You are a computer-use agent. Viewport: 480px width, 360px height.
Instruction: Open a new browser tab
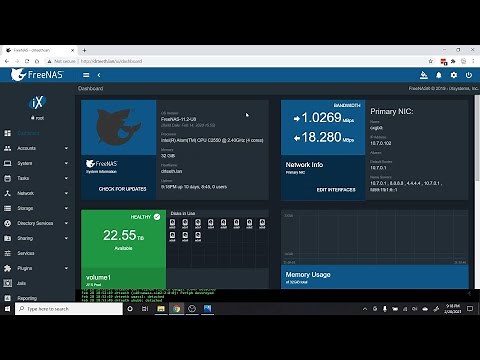coord(84,50)
